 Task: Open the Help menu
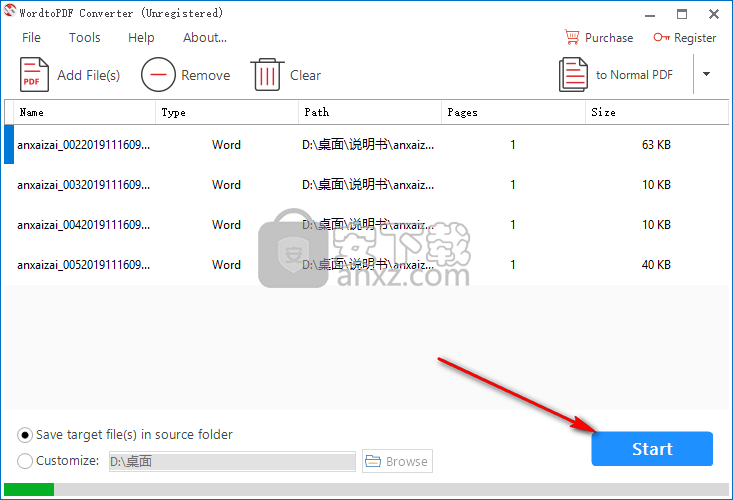coord(141,37)
